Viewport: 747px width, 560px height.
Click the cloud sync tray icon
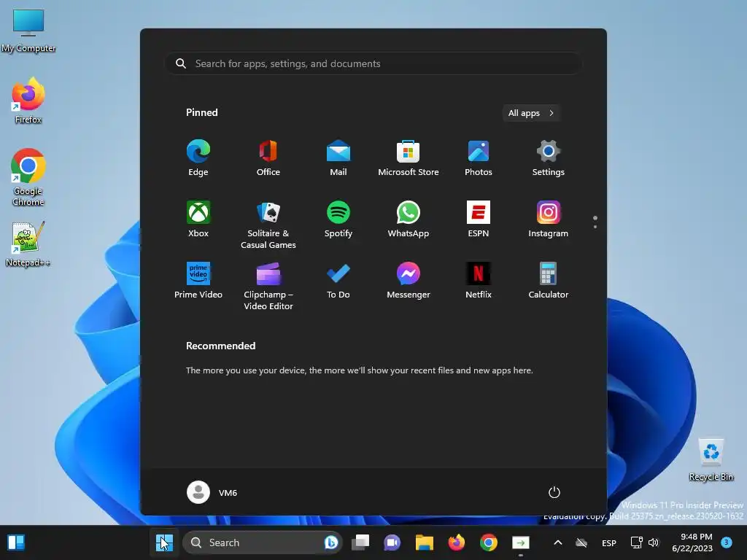581,542
